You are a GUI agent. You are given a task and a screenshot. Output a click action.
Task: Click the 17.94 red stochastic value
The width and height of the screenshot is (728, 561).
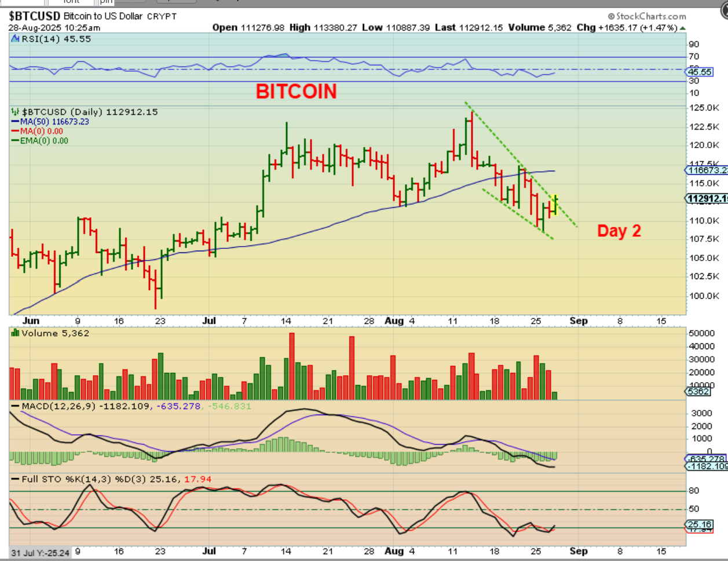tap(198, 479)
